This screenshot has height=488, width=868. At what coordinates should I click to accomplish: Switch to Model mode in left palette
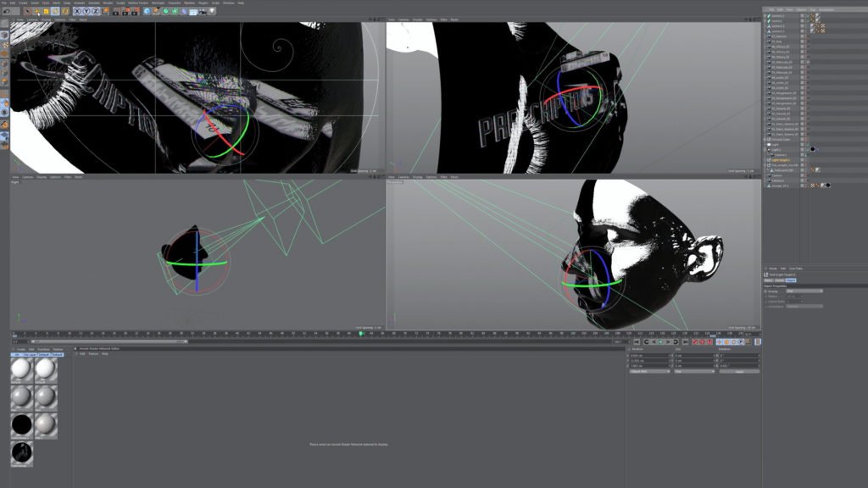[4, 35]
